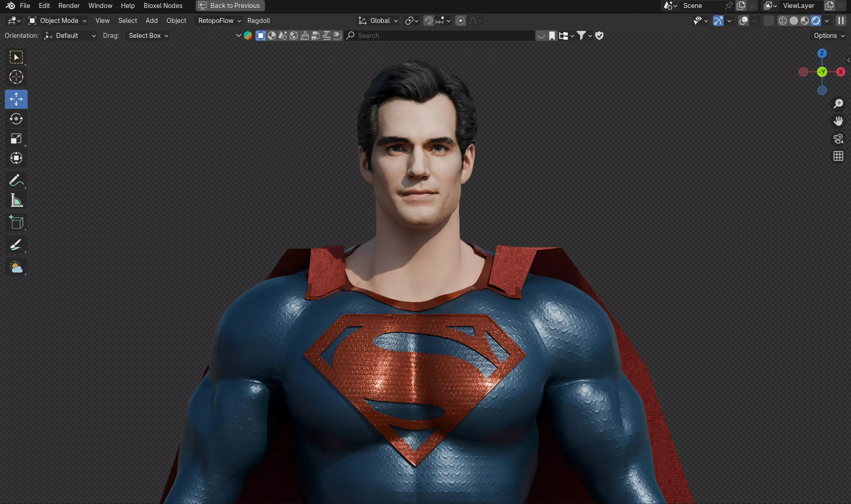
Task: Open the Drag Select Box dropdown
Action: pos(147,36)
